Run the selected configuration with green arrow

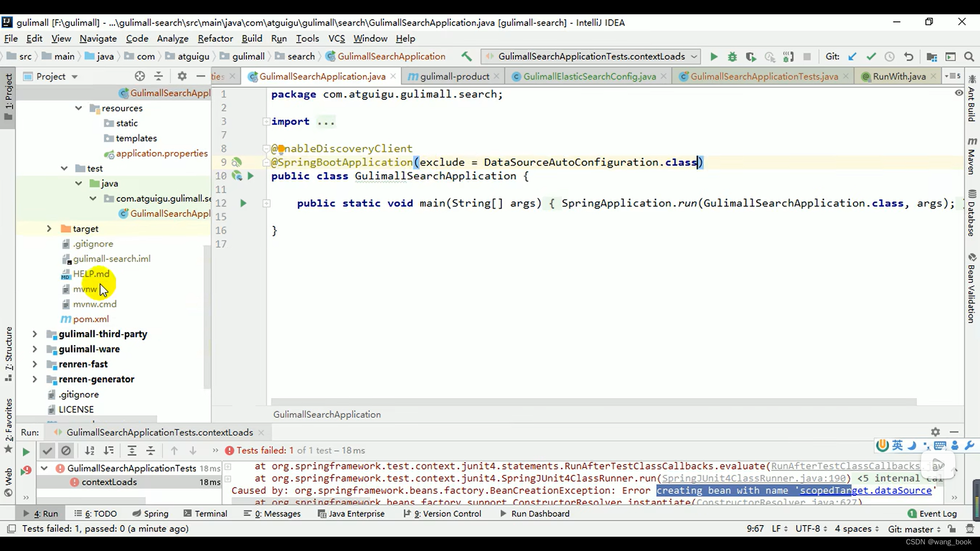tap(714, 57)
